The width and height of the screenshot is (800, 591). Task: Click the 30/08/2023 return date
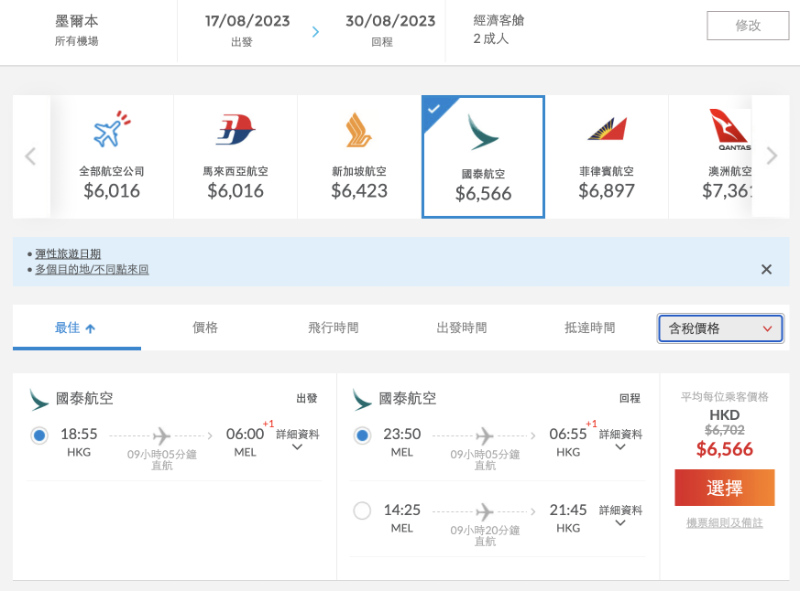[390, 21]
